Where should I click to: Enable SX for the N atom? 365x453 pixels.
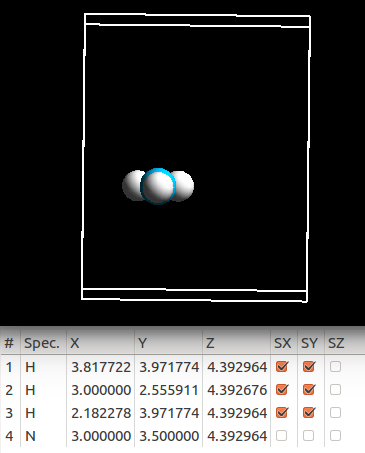point(282,436)
